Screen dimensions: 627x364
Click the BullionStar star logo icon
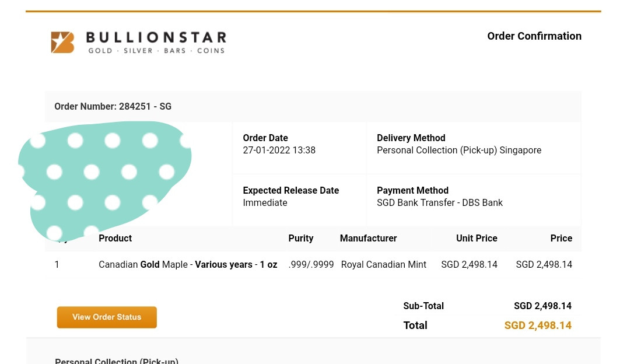tap(62, 43)
